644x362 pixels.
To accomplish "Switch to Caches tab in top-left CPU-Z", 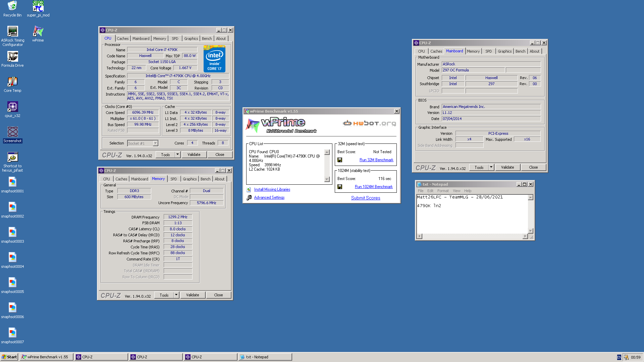I will click(122, 39).
